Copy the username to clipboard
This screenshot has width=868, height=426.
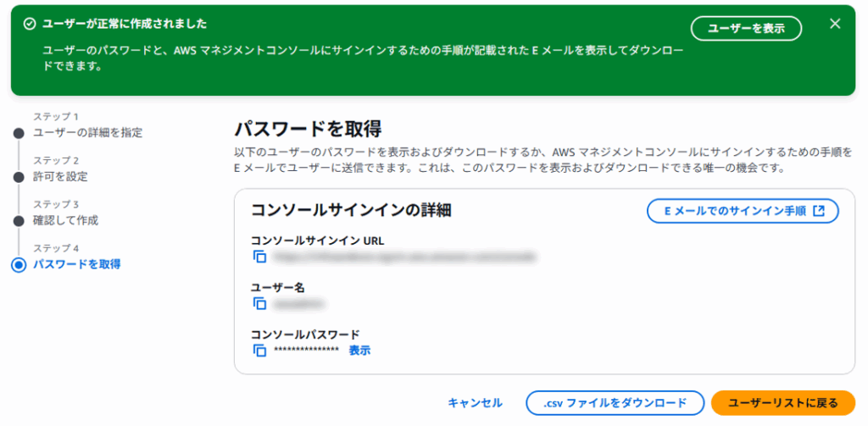pyautogui.click(x=260, y=303)
